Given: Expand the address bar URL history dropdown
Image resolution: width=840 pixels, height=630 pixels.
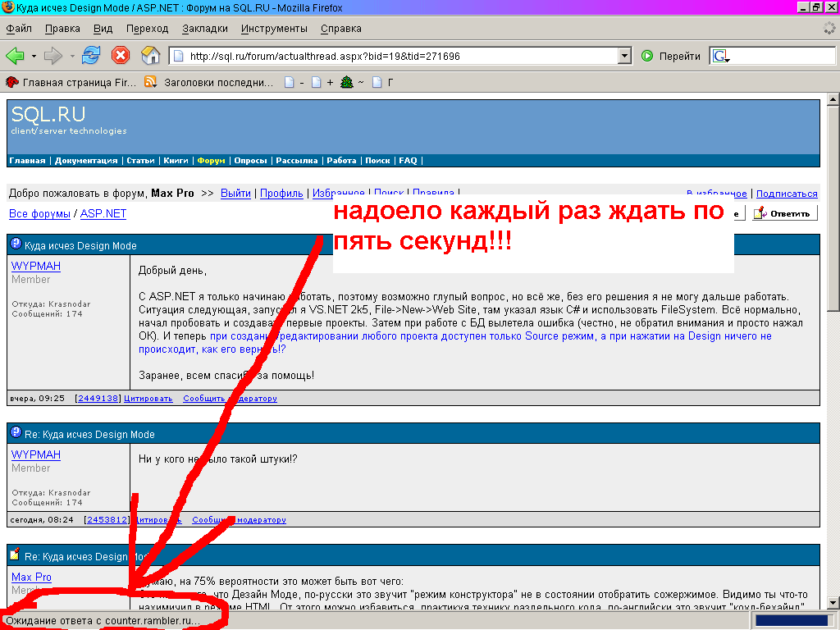Looking at the screenshot, I should click(624, 56).
